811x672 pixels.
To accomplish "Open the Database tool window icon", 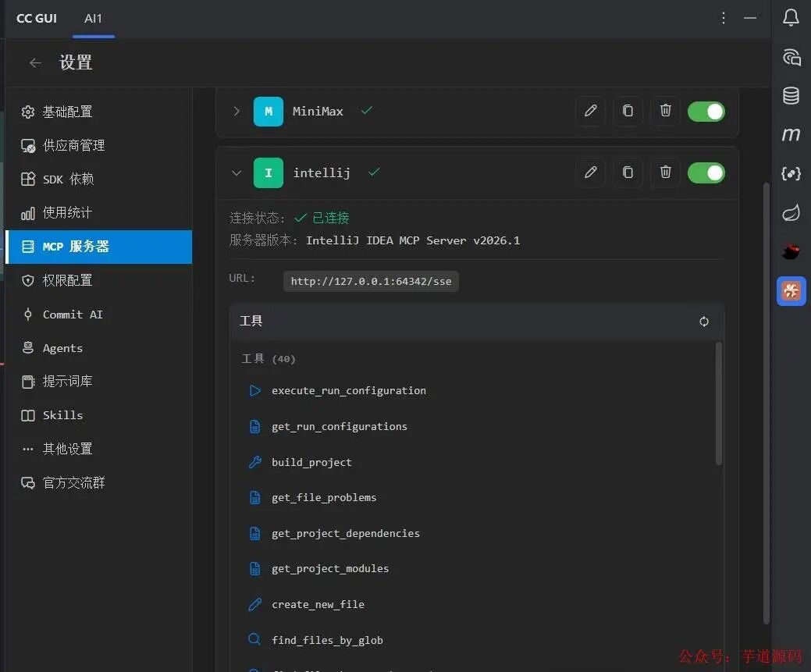I will pyautogui.click(x=791, y=96).
